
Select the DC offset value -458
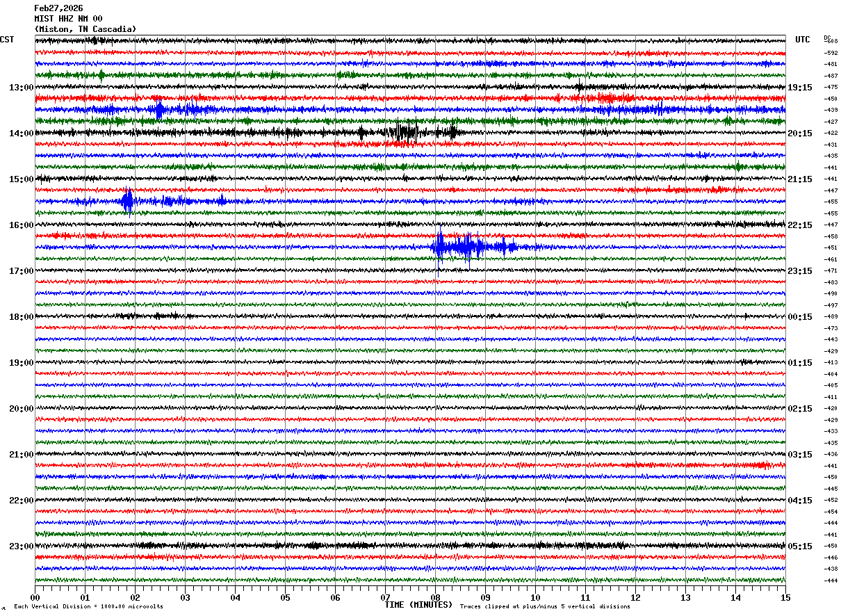(831, 236)
